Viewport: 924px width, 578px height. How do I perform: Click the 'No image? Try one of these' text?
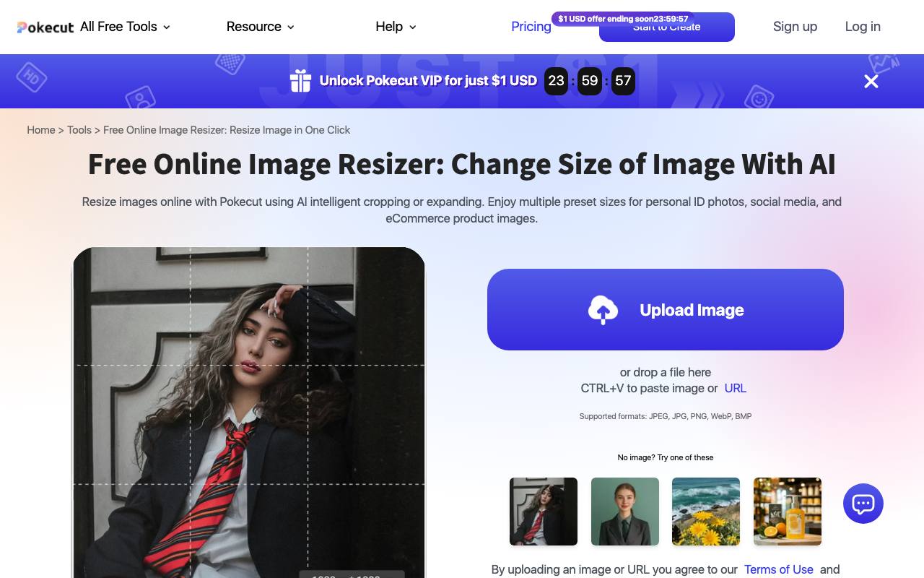tap(666, 457)
